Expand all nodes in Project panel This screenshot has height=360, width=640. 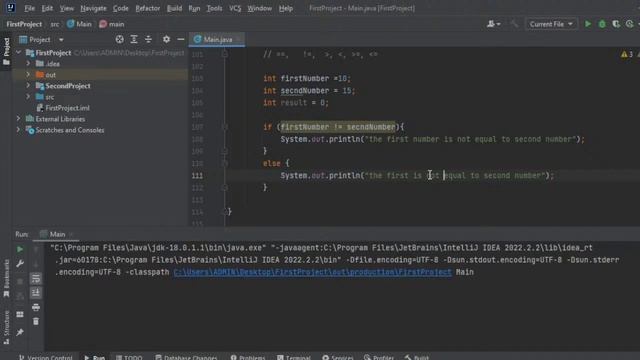[x=134, y=39]
